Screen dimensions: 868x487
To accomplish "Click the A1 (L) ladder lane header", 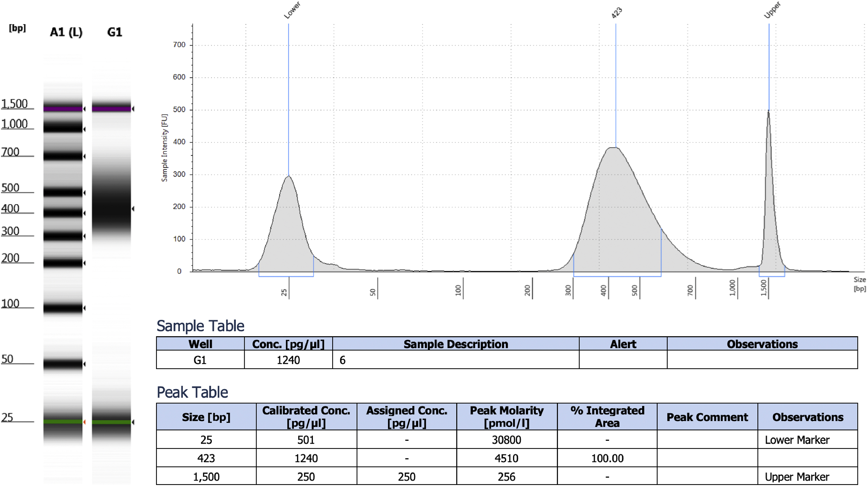I will [x=66, y=32].
